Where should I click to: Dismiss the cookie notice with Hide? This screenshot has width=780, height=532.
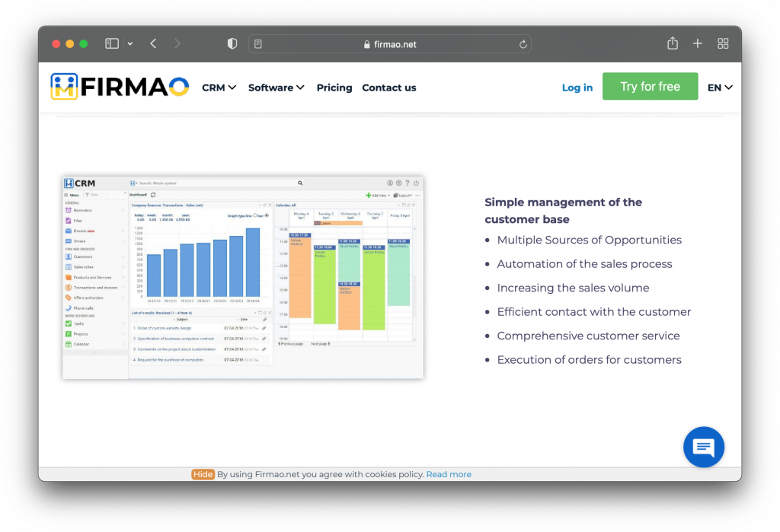pos(203,474)
